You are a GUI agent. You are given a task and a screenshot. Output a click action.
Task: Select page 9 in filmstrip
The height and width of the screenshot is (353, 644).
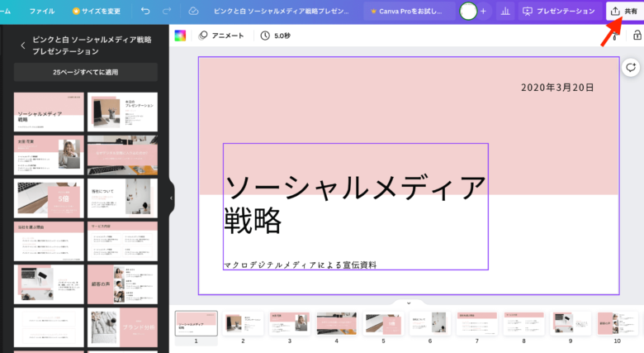pos(571,323)
